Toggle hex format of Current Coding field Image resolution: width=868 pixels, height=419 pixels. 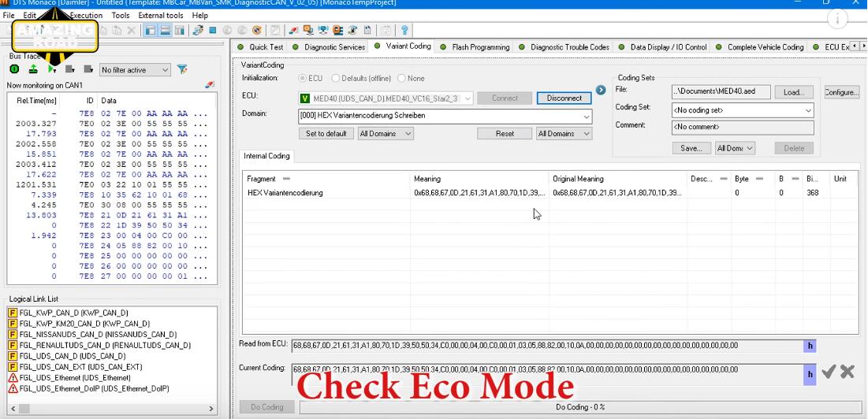coord(810,374)
